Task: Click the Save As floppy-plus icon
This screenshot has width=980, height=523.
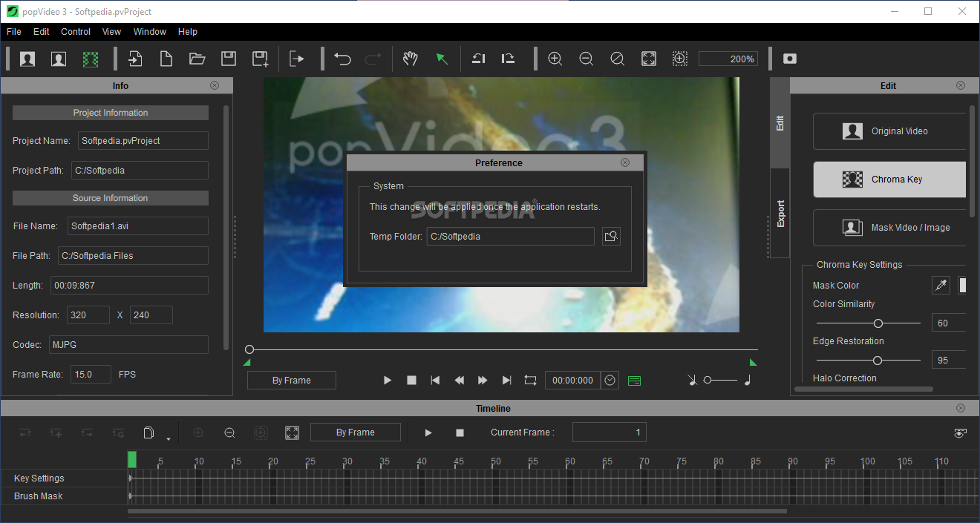Action: (260, 59)
